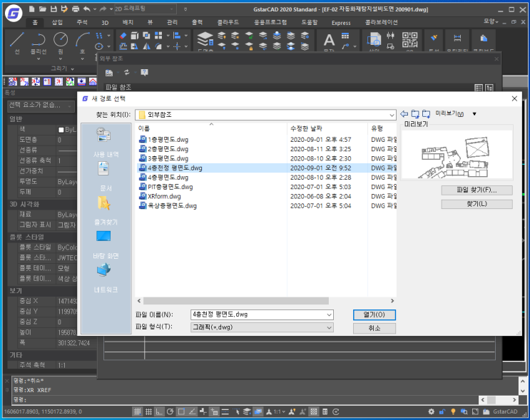Screen dimensions: 530x420
Task: Click the Table icon next to the text tool
Action: click(x=345, y=36)
